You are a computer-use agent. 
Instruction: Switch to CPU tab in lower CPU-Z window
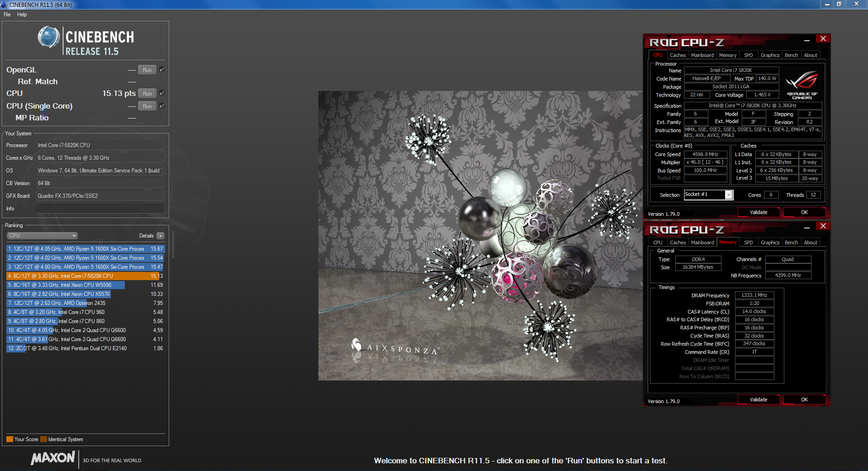tap(658, 243)
